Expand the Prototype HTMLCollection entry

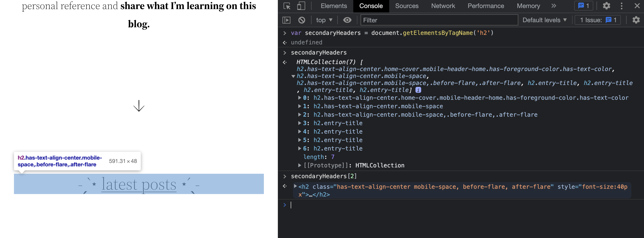[x=299, y=165]
